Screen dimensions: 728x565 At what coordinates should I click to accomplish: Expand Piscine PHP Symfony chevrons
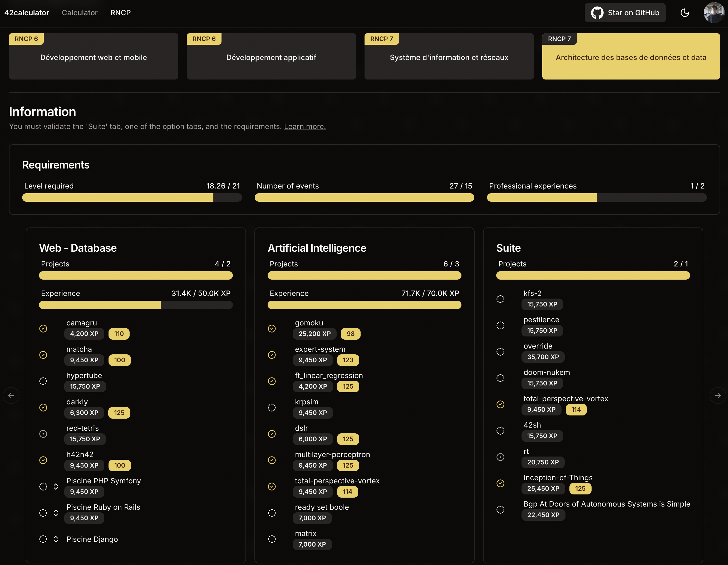click(56, 486)
